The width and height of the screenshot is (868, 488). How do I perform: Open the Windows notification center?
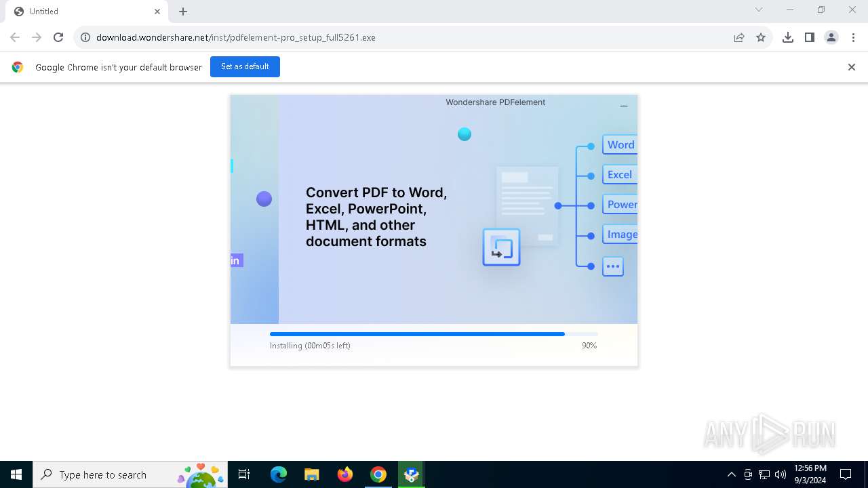[x=846, y=474]
